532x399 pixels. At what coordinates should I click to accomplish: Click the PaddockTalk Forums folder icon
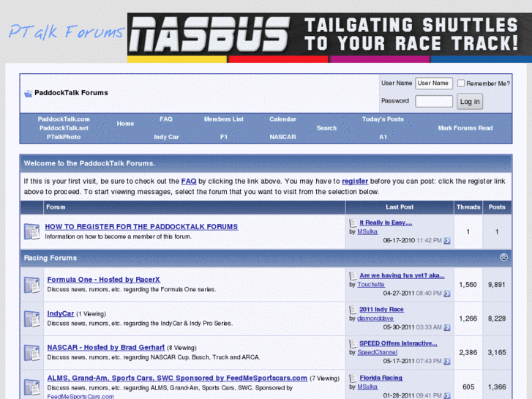28,94
